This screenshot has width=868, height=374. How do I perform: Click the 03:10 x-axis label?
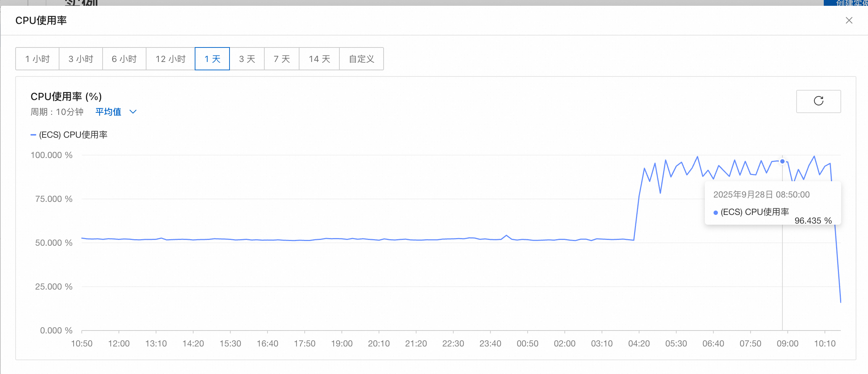coord(602,344)
